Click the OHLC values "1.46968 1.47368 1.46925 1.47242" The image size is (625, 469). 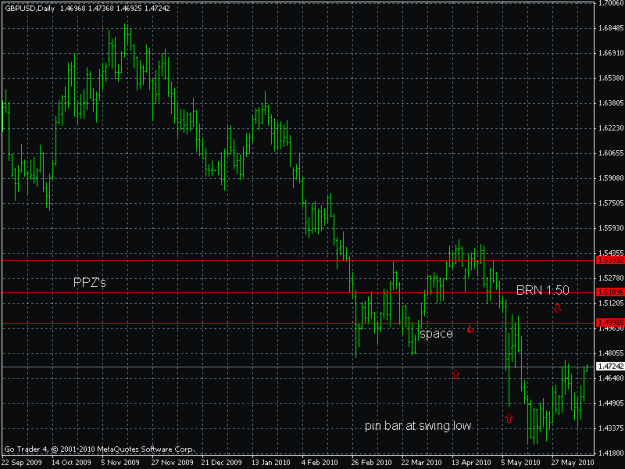(115, 8)
